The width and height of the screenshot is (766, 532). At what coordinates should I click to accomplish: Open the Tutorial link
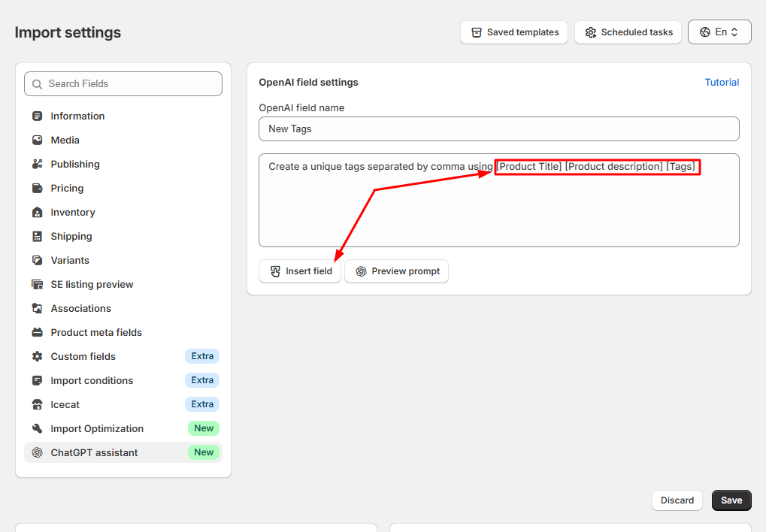[722, 83]
